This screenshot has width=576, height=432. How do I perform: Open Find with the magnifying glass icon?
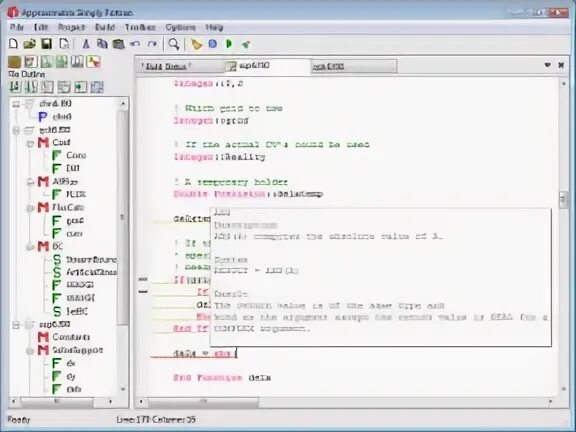173,44
